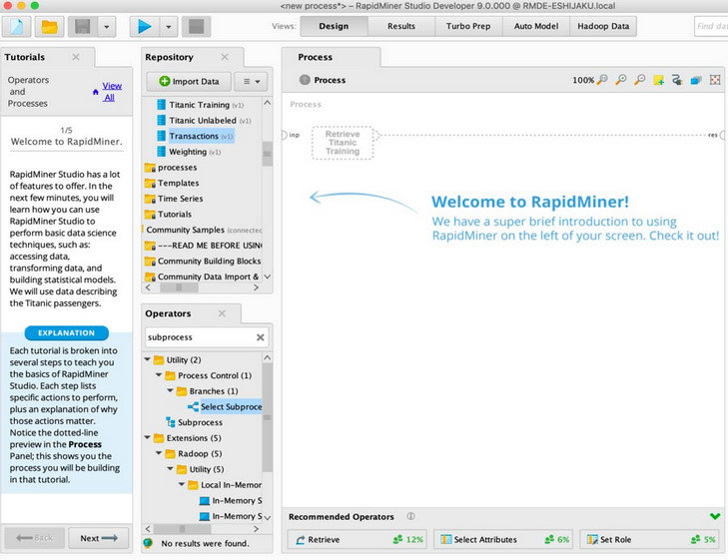
Task: Collapse the Branches (1) folder
Action: coord(170,390)
